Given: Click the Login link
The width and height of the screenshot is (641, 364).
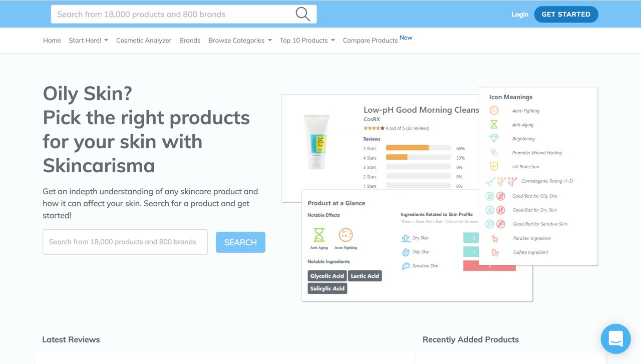Looking at the screenshot, I should click(520, 14).
